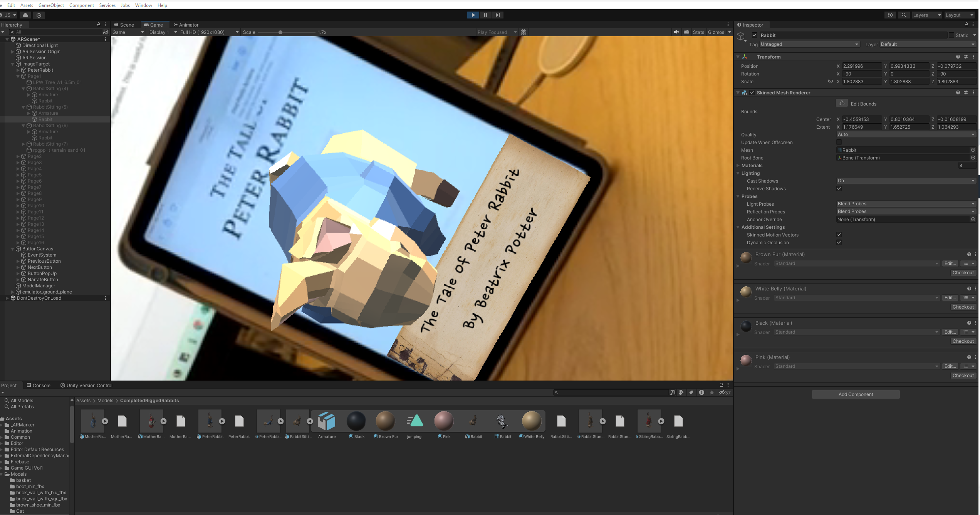
Task: Open the cloud services icon
Action: click(x=25, y=15)
